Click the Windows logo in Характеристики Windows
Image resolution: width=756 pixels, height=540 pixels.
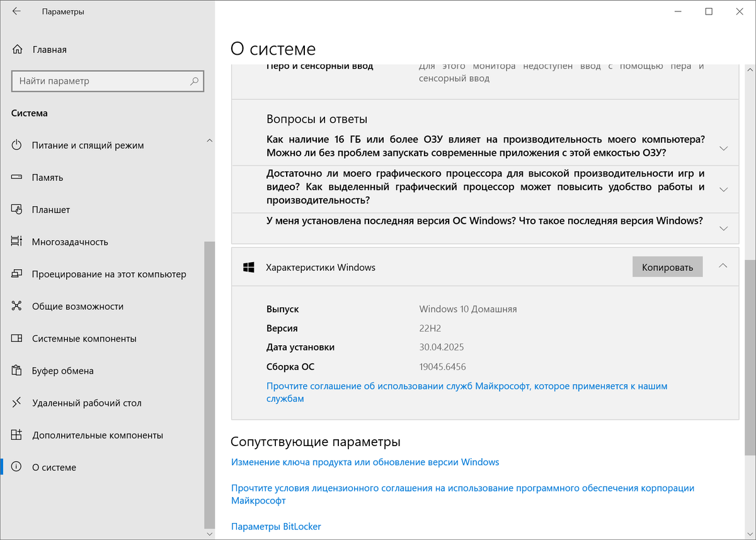(249, 267)
